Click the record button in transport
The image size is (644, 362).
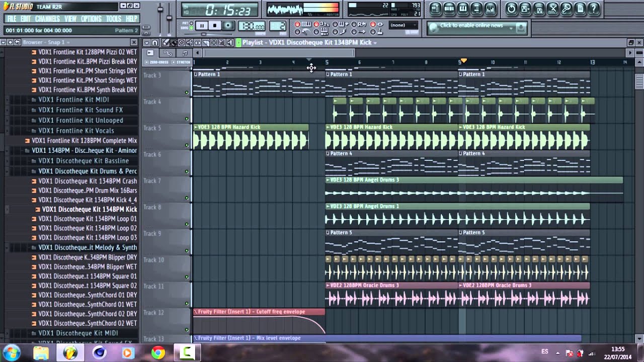tap(228, 26)
